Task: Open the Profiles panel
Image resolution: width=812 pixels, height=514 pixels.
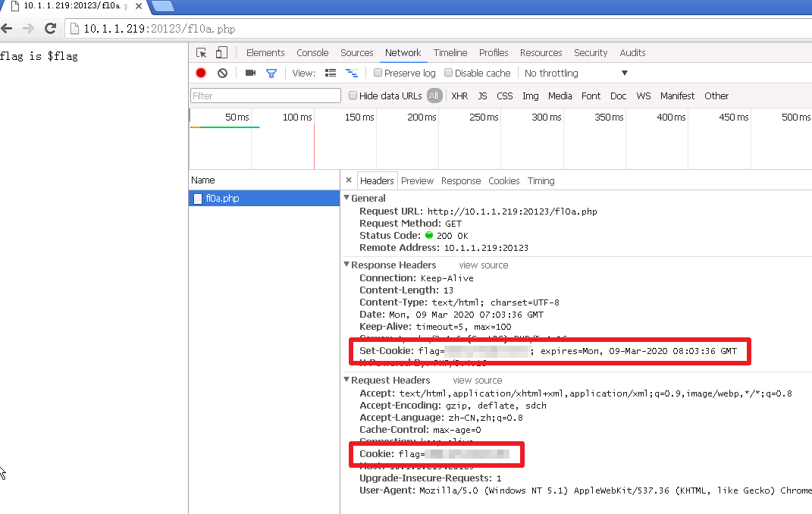Action: [x=494, y=53]
